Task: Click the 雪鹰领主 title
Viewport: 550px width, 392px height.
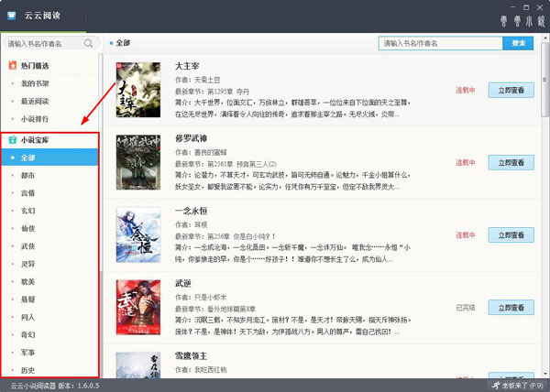Action: click(x=192, y=356)
